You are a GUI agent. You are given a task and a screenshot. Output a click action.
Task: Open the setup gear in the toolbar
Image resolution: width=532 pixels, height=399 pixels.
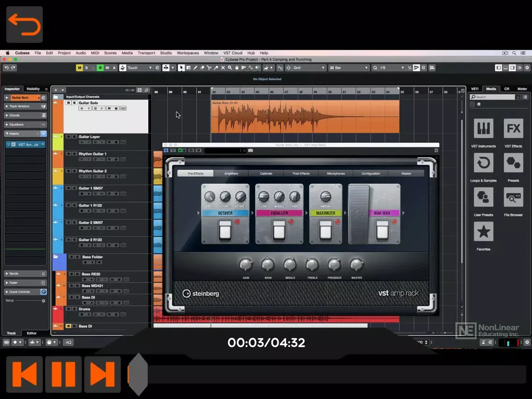(x=527, y=68)
